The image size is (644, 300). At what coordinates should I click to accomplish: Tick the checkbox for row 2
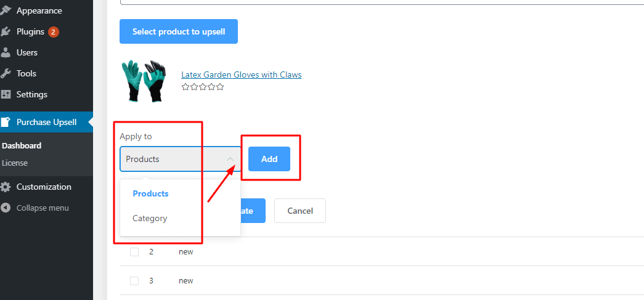pyautogui.click(x=134, y=252)
